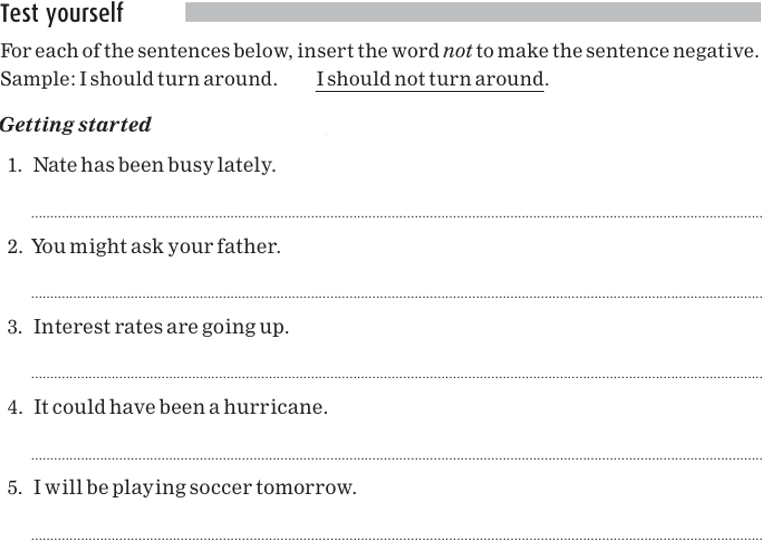Click sentence "Interest rates are going up"
The width and height of the screenshot is (763, 542).
tap(161, 327)
